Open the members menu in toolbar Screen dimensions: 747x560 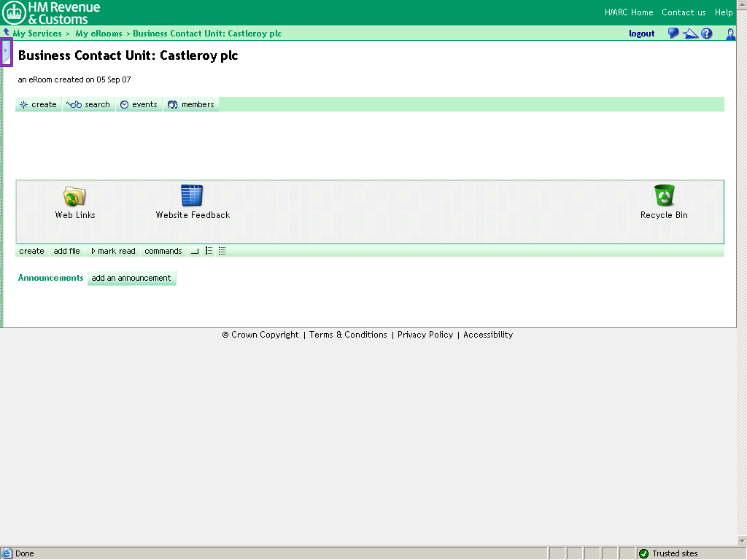[x=191, y=104]
